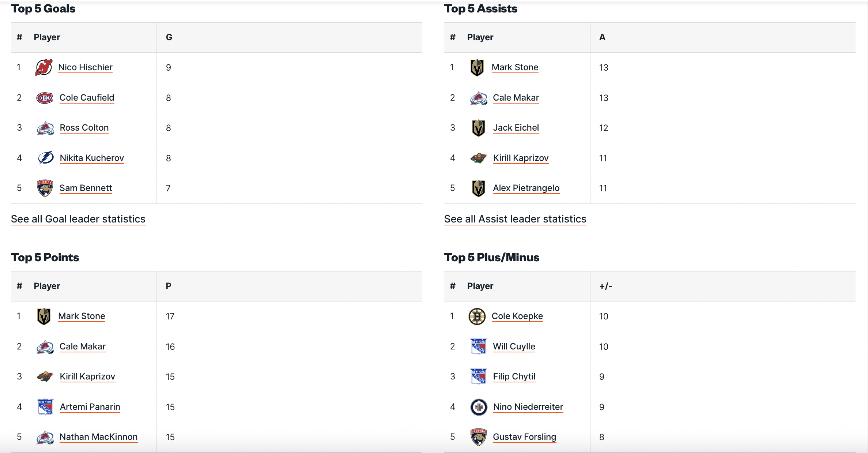Image resolution: width=868 pixels, height=453 pixels.
Task: Open Alex Pietrangelo player link
Action: [526, 188]
